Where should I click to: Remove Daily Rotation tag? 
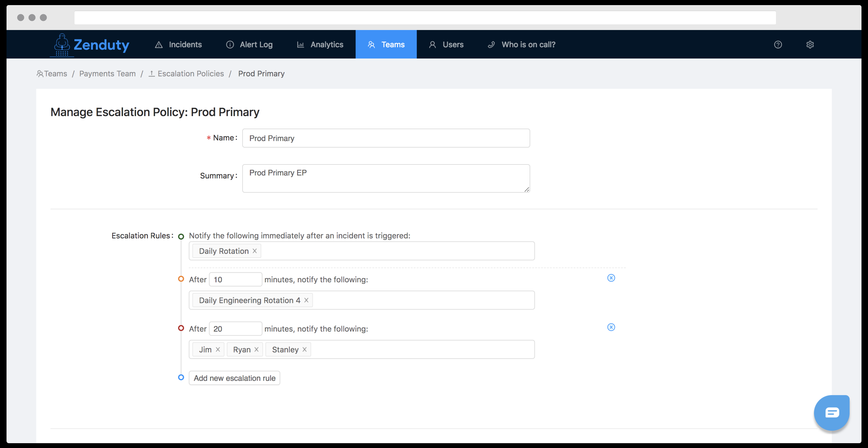[x=255, y=251]
